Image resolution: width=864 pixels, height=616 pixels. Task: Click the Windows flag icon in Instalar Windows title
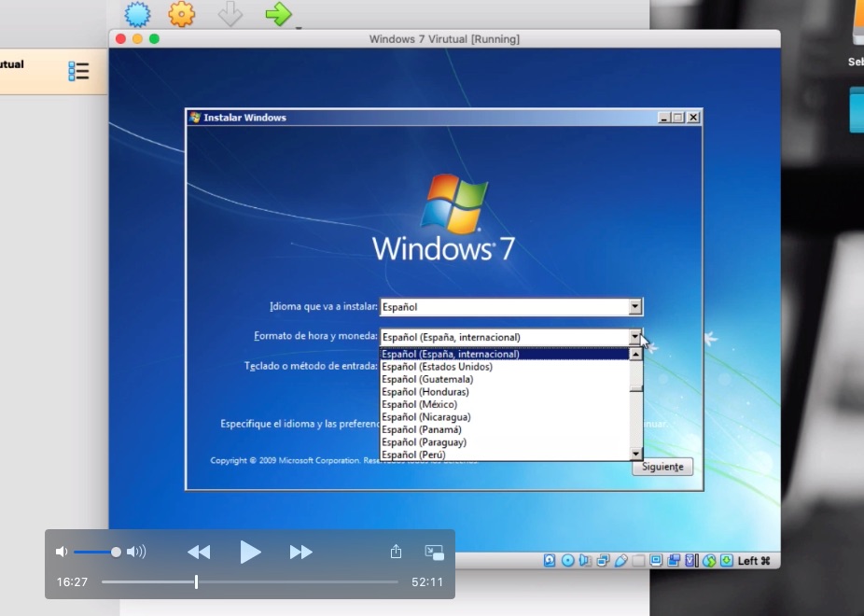(x=194, y=117)
